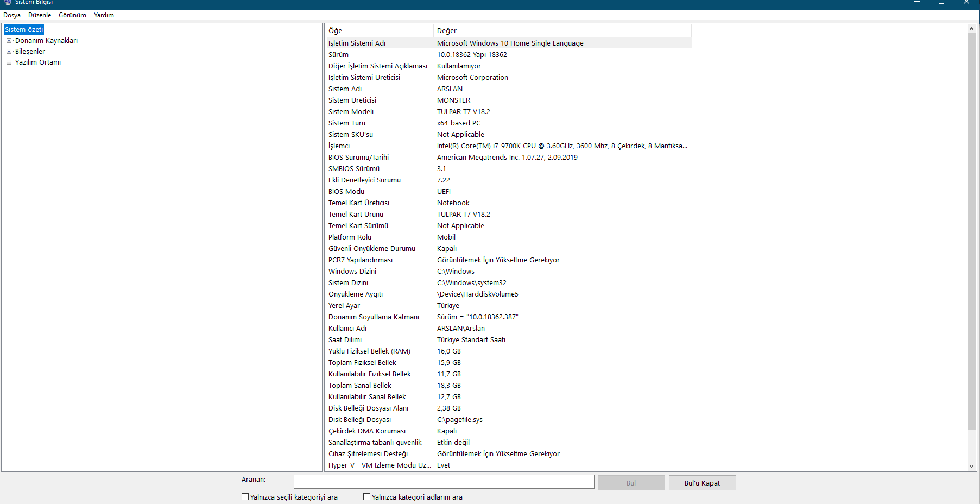Click the Aranan search input field

444,482
